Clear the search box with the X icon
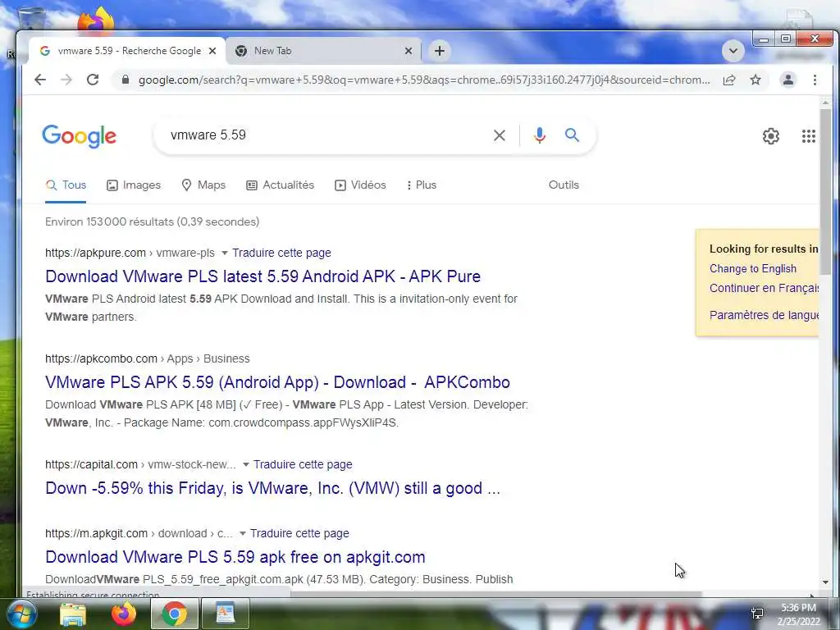 coord(500,135)
